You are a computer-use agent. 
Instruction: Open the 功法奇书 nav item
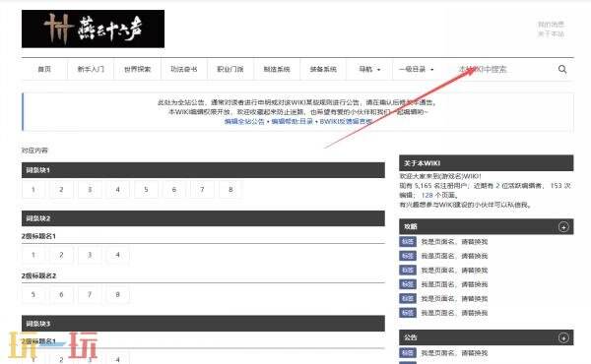pyautogui.click(x=184, y=69)
